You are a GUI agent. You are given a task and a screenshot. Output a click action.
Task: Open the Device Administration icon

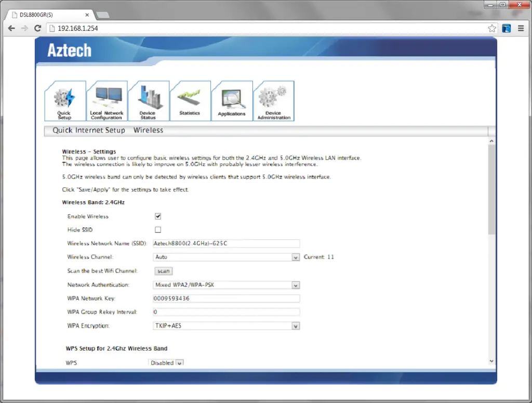[x=274, y=101]
